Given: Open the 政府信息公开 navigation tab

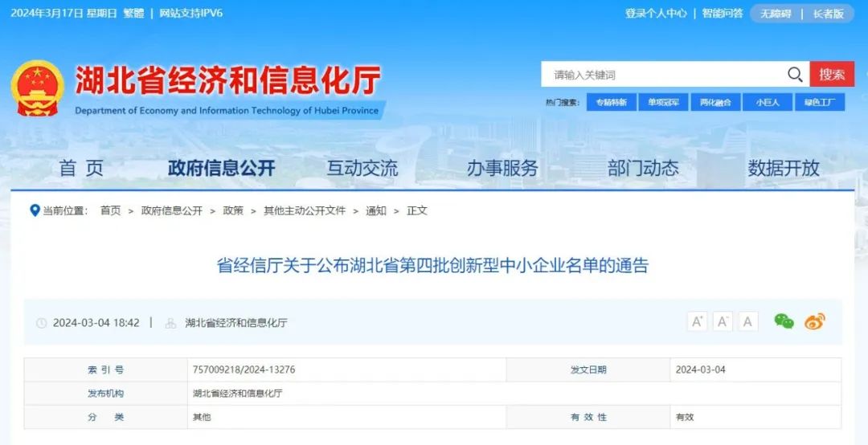Looking at the screenshot, I should [x=222, y=168].
